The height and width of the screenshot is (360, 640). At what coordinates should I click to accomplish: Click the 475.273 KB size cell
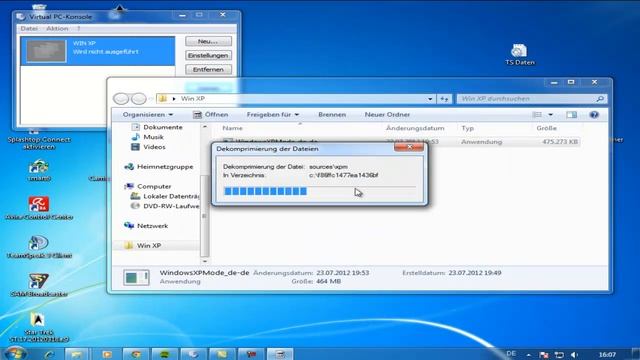click(x=560, y=142)
